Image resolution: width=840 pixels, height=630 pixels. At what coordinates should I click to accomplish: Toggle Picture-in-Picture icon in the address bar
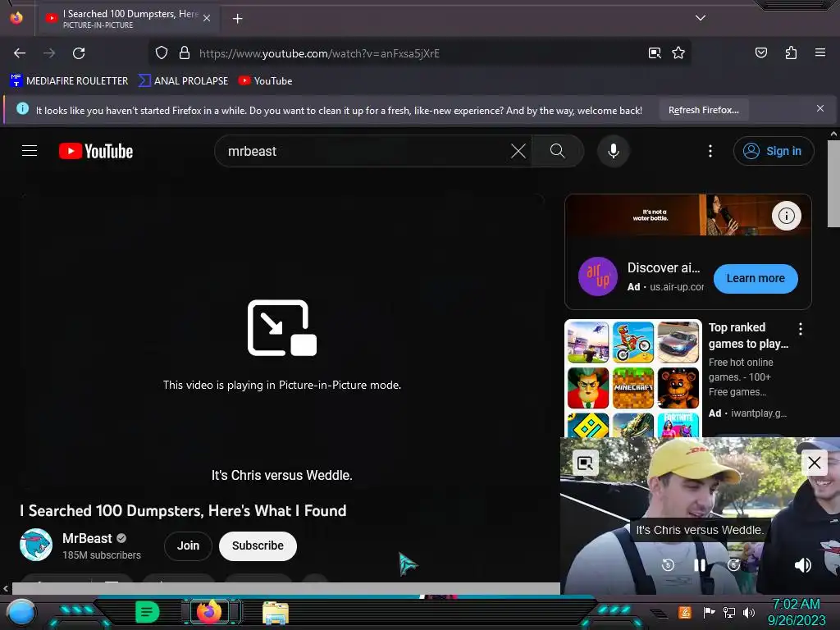655,53
